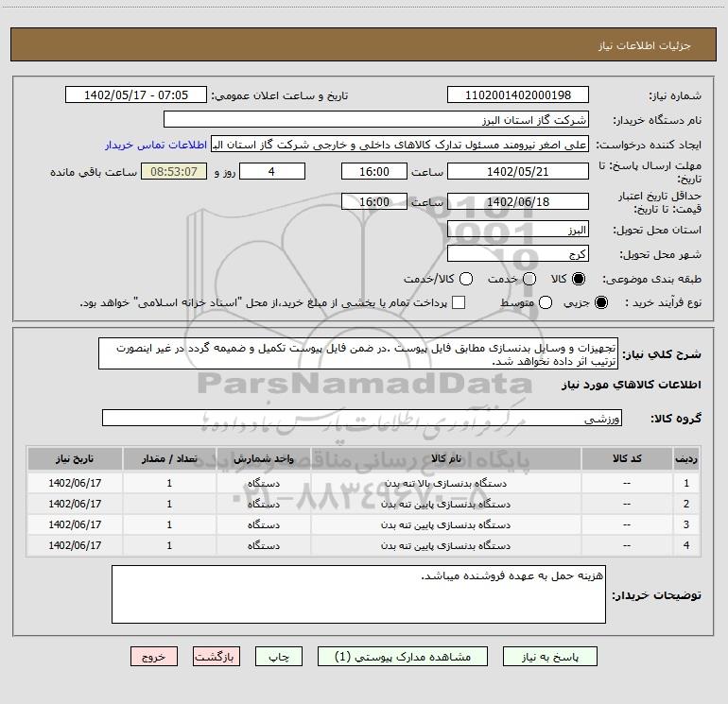Click the خروج exit button
The height and width of the screenshot is (704, 728).
pos(154,657)
